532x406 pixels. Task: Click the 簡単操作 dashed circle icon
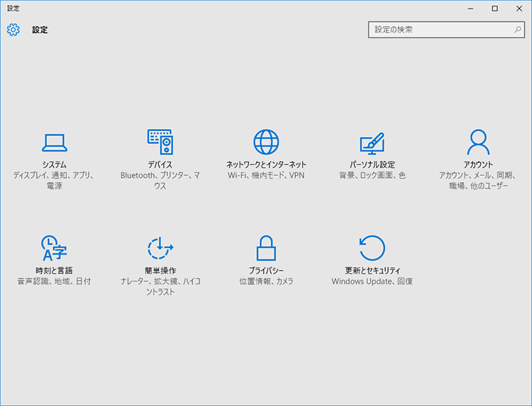(160, 249)
